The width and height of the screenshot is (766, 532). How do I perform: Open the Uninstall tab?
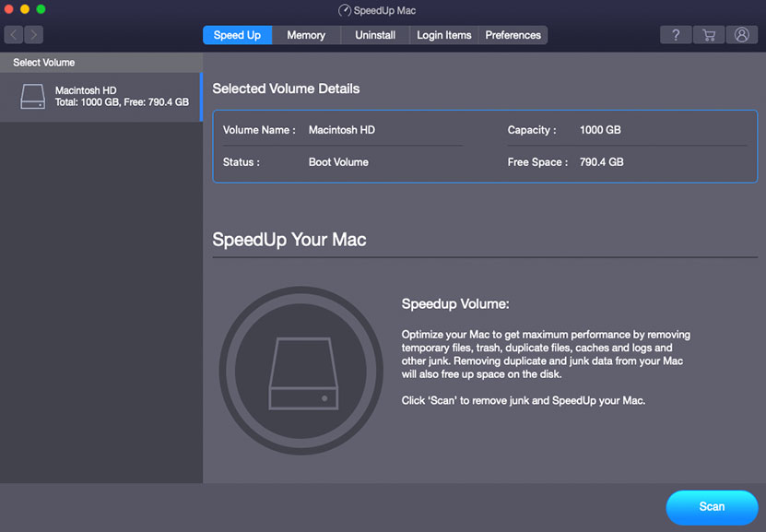click(x=374, y=35)
